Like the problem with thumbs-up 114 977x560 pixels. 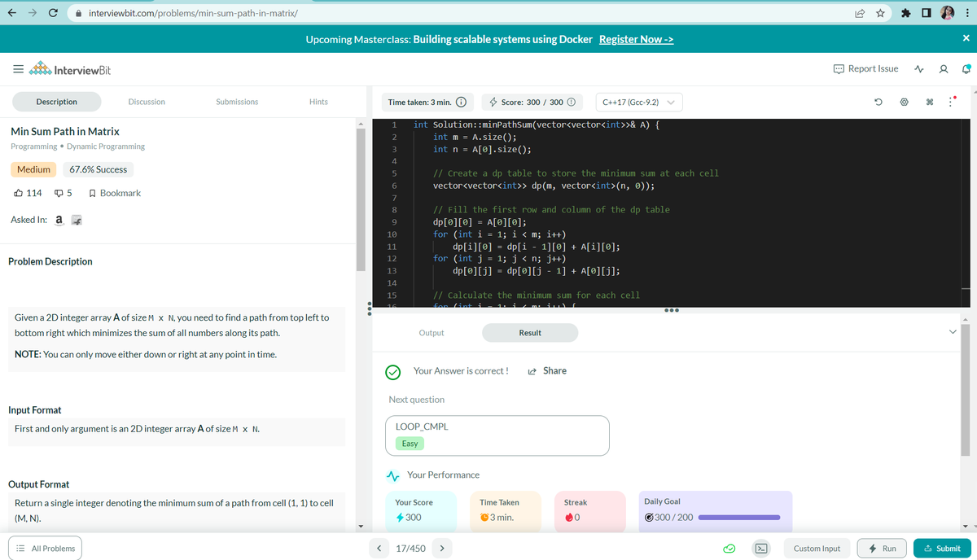(28, 193)
